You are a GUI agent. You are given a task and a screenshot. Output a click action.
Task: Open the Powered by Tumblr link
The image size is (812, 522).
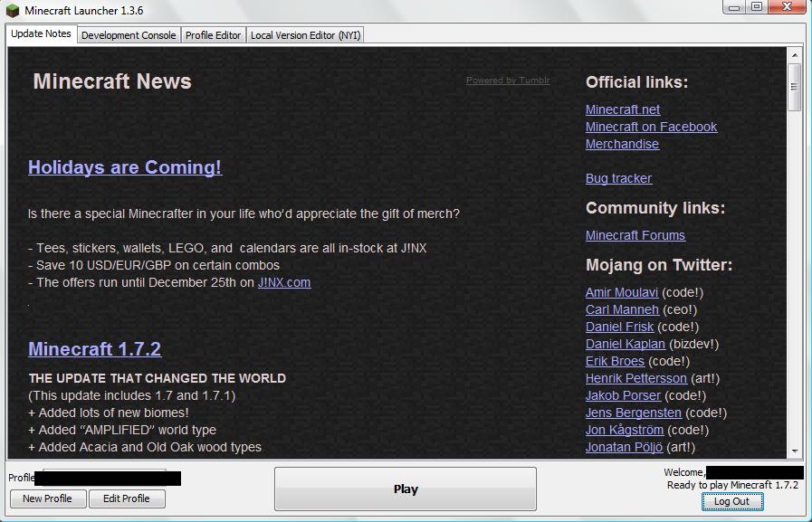[508, 81]
